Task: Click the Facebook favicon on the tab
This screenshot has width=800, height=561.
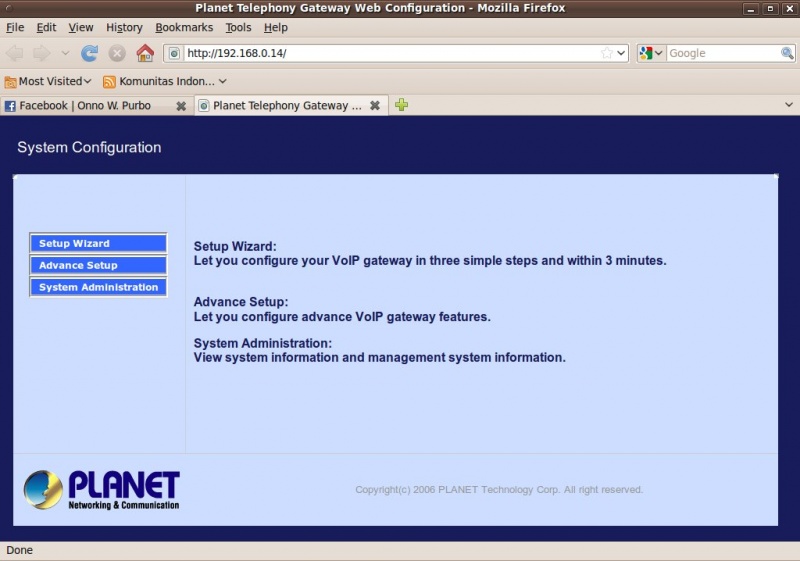Action: 10,106
